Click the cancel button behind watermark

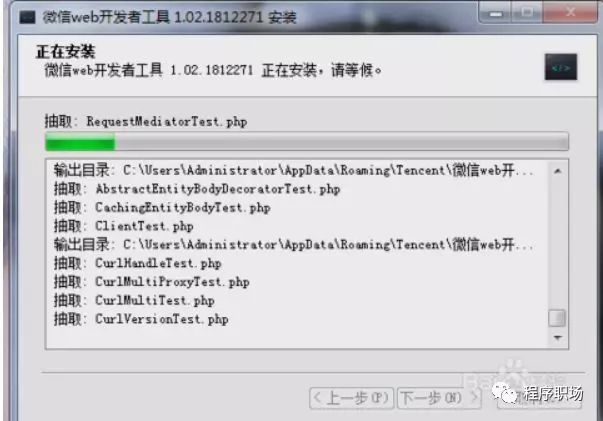(x=539, y=398)
